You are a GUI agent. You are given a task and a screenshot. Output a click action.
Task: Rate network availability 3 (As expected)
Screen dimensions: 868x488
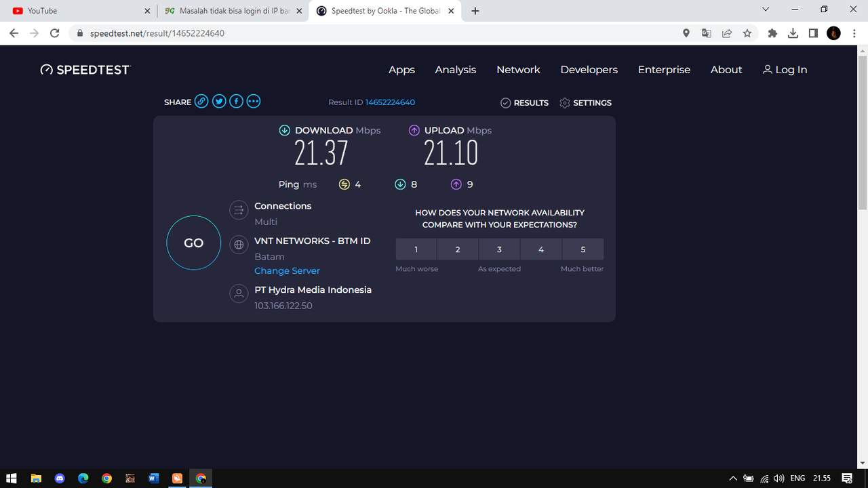pyautogui.click(x=499, y=249)
